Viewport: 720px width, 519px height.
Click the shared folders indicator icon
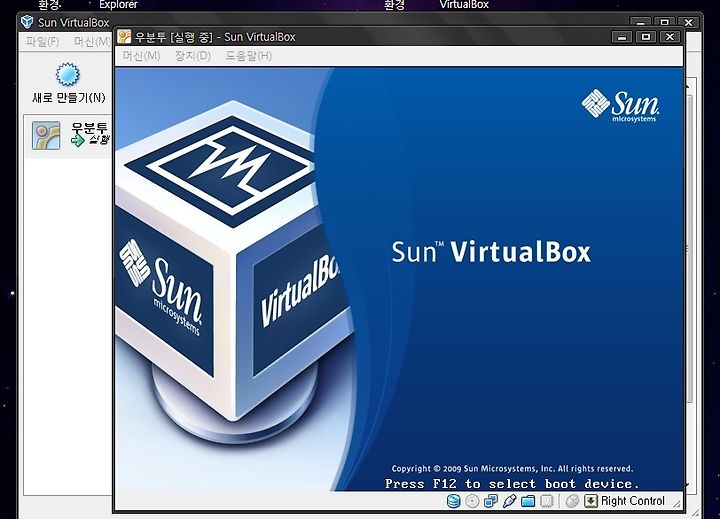(x=528, y=501)
